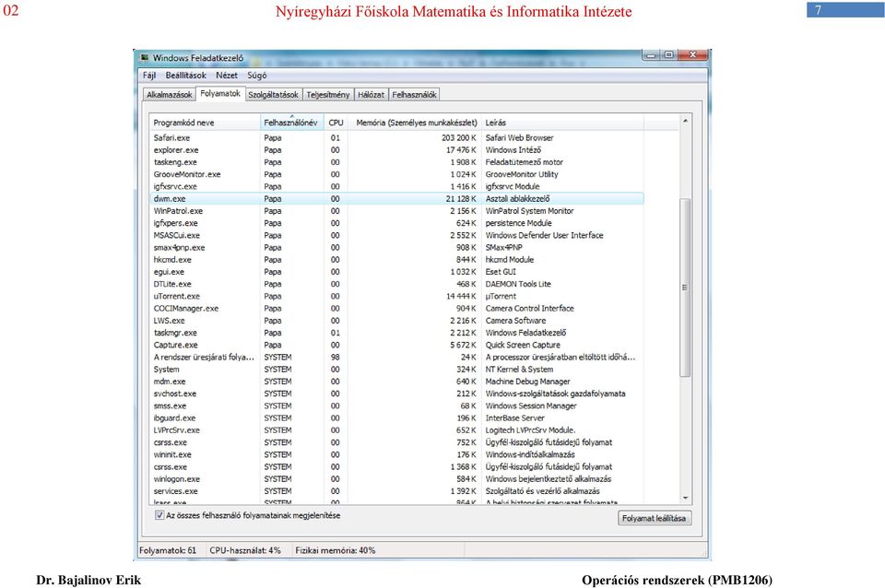The width and height of the screenshot is (885, 588).
Task: Sort by Memória column header
Action: click(414, 123)
